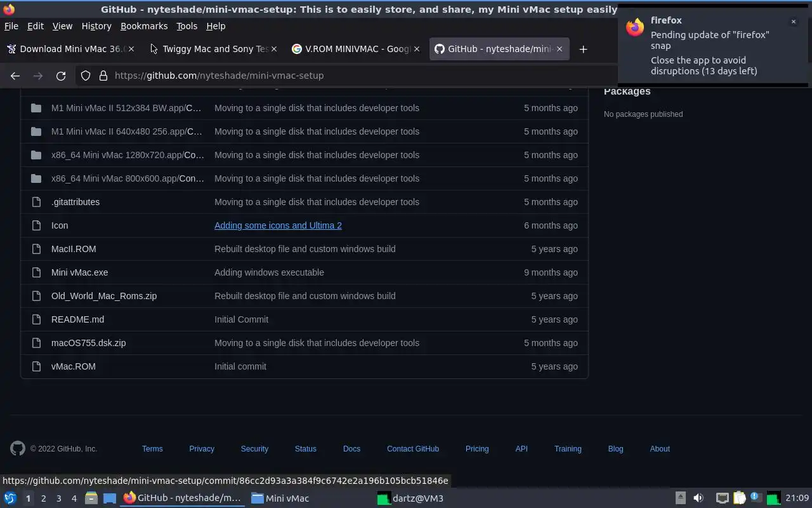
Task: Open the M1 Mini vMac II 640x480 256.app folder
Action: pos(126,131)
